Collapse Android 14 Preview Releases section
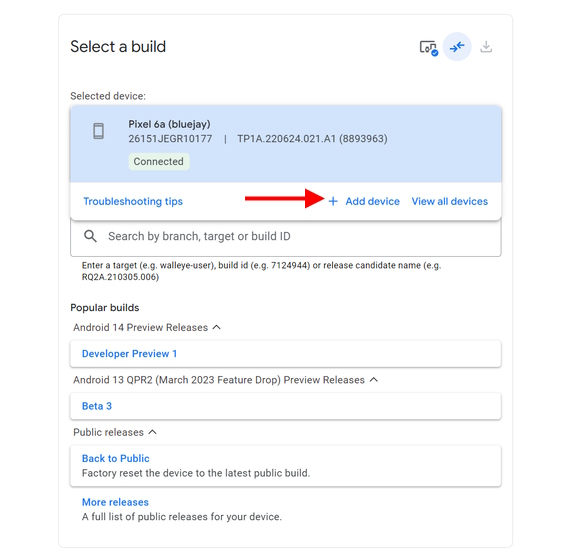The width and height of the screenshot is (577, 560). 217,327
